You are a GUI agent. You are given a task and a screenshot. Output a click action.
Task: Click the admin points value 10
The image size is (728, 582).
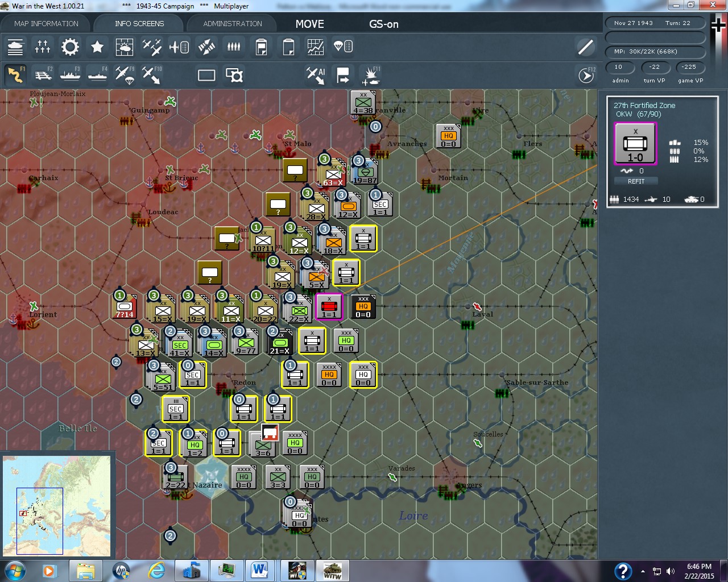tap(619, 67)
